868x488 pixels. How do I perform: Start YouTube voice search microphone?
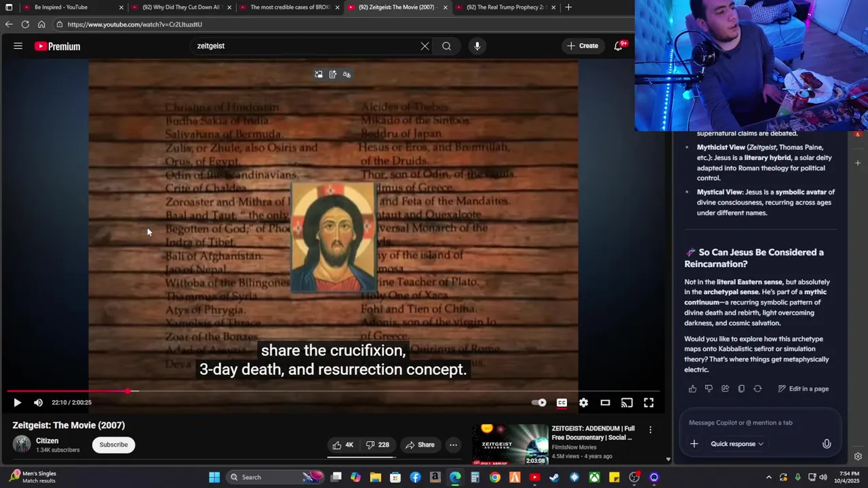477,46
